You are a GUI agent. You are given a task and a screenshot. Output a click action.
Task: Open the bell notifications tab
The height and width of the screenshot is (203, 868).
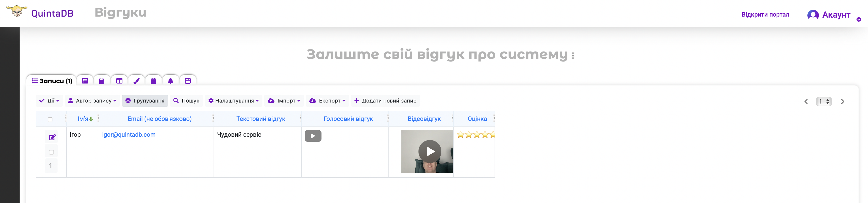171,81
